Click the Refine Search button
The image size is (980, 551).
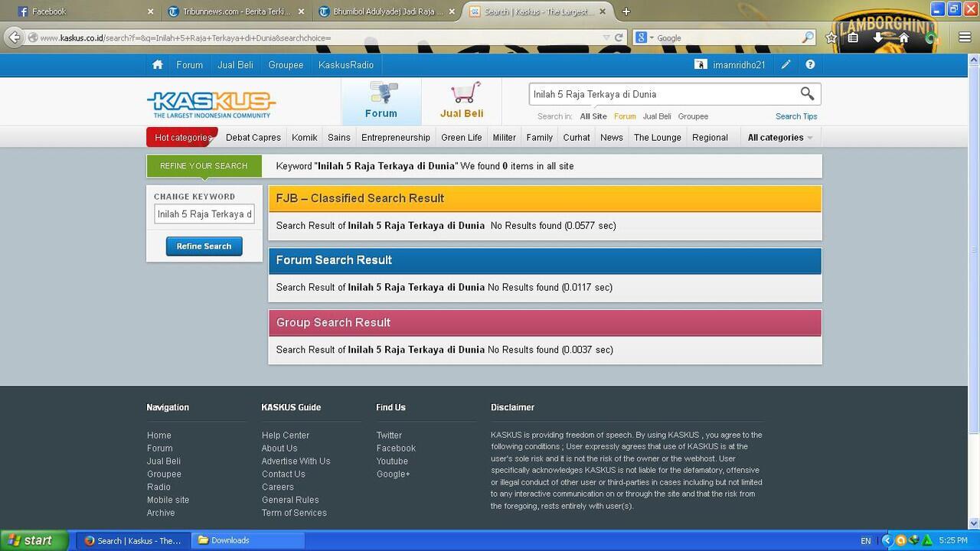point(204,246)
